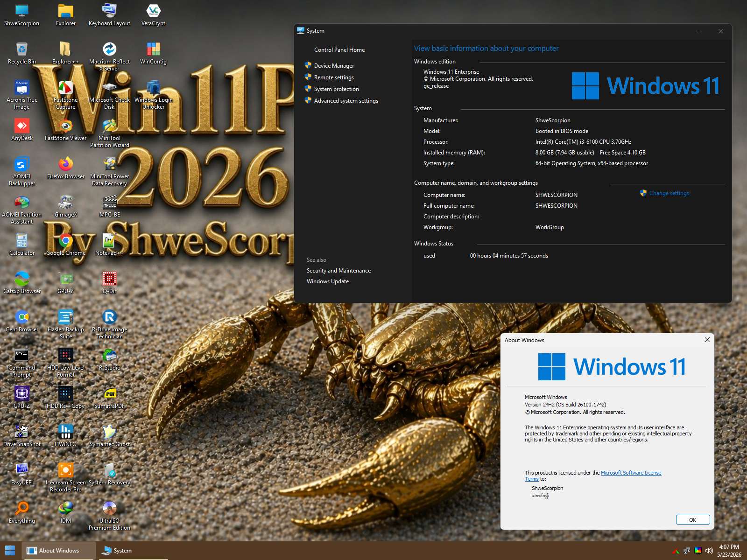Open System protection link
Screen dimensions: 747x560
336,89
